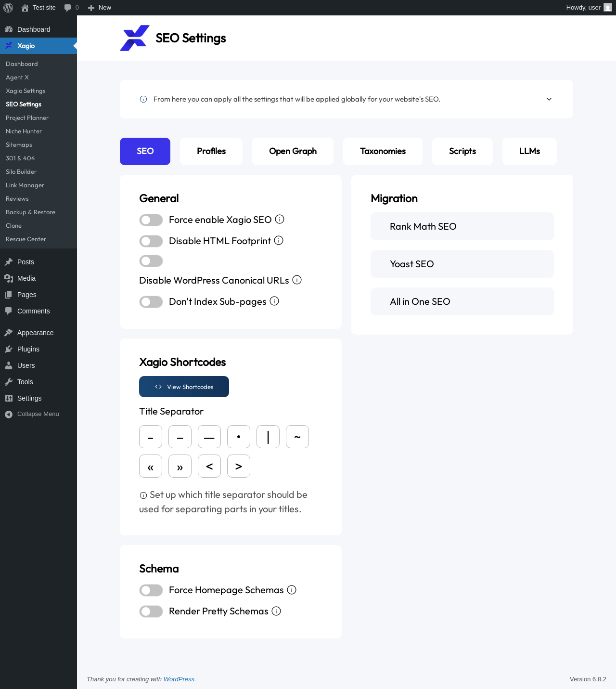Screen dimensions: 616x689
Task: Toggle Disable HTML Footprint switch
Action: tap(151, 241)
